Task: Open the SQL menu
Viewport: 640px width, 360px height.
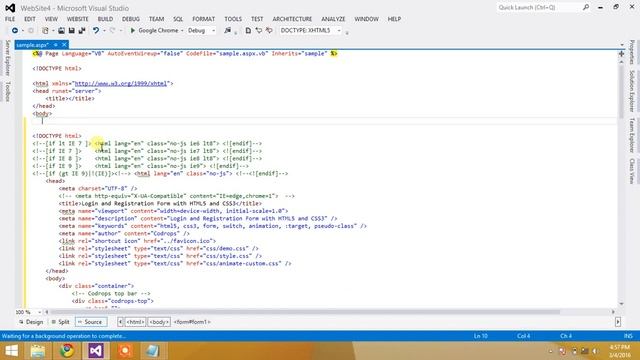Action: pyautogui.click(x=178, y=19)
